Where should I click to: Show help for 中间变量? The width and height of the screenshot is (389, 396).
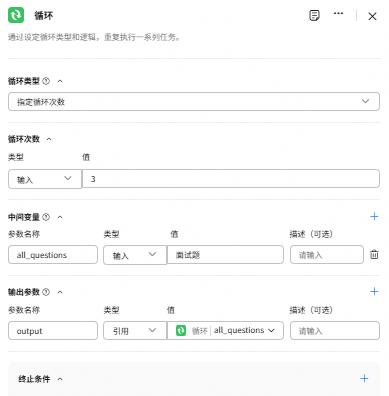click(x=46, y=217)
